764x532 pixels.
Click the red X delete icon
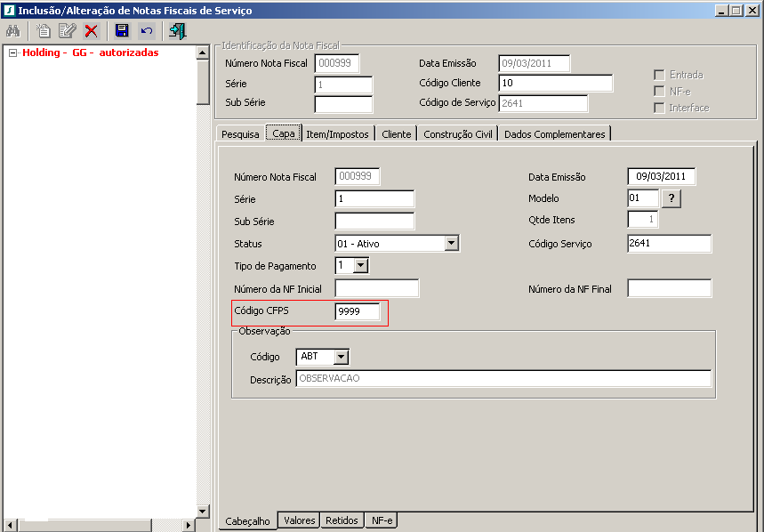pyautogui.click(x=91, y=31)
